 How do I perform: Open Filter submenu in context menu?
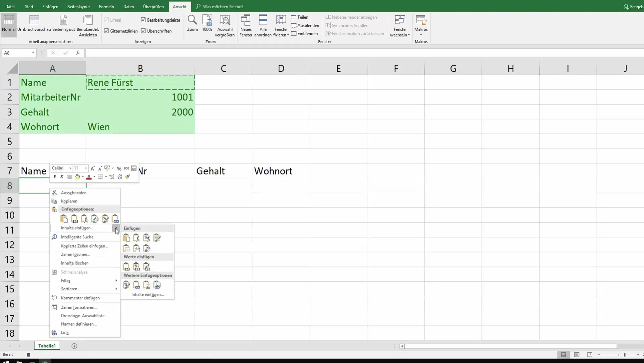(85, 281)
